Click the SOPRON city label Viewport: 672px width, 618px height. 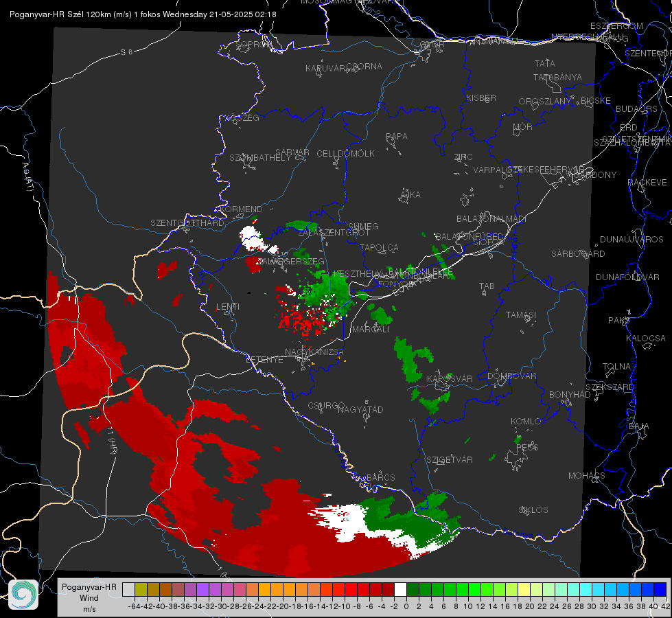pyautogui.click(x=253, y=44)
